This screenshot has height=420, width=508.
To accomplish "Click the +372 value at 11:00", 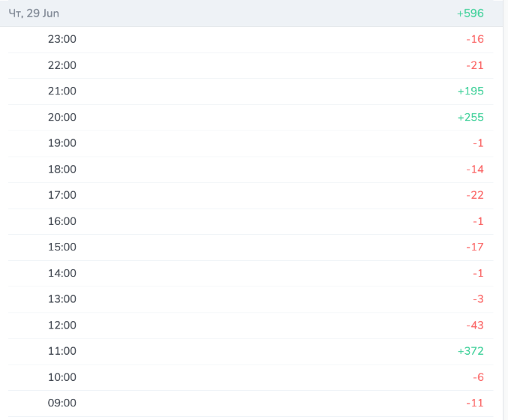I will (x=470, y=351).
